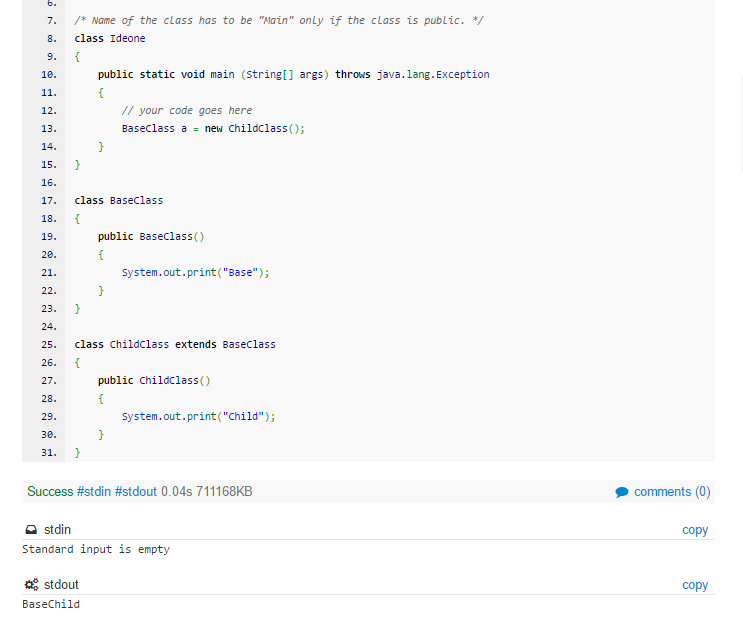Screen dimensions: 743x628
Task: Click the 'BaseChild' output text
Action: 51,604
